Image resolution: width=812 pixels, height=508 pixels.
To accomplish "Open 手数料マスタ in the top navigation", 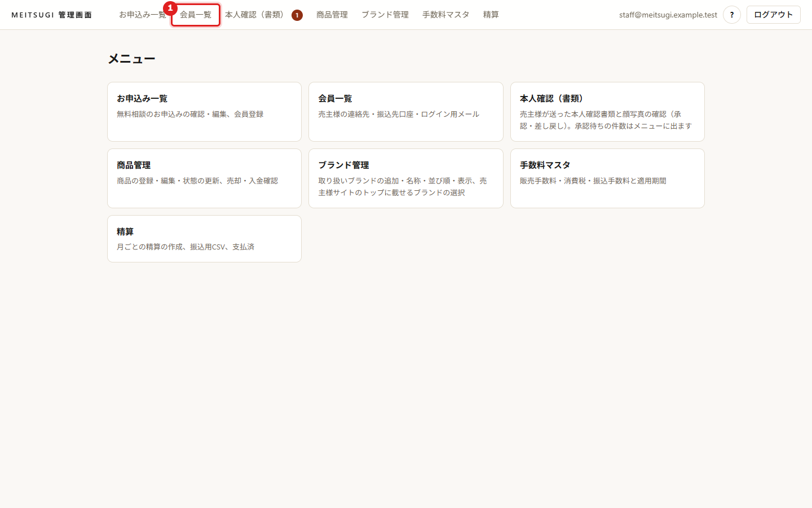I will (446, 15).
